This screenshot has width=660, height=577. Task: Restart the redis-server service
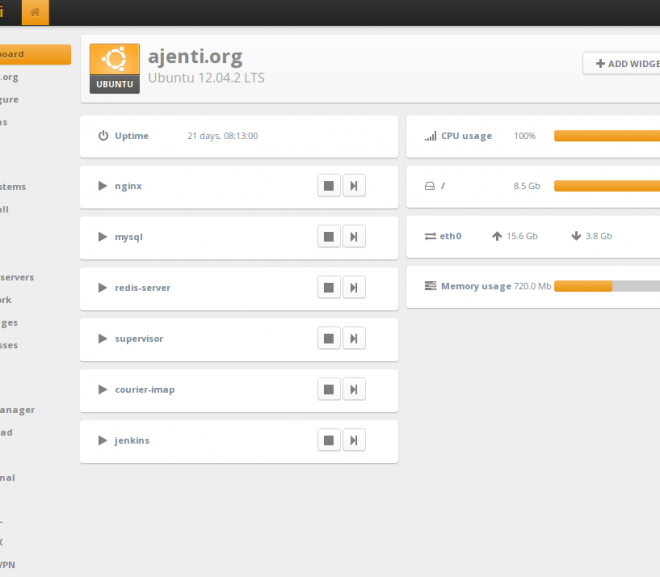(354, 287)
